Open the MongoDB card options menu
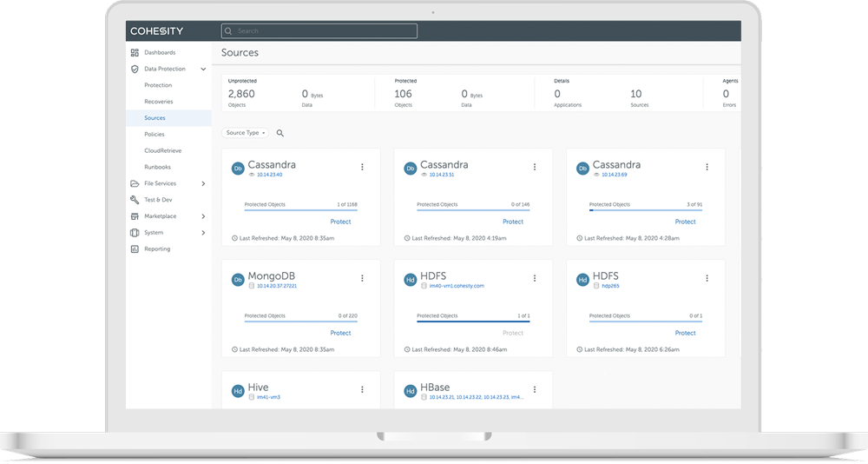This screenshot has height=464, width=868. point(362,278)
